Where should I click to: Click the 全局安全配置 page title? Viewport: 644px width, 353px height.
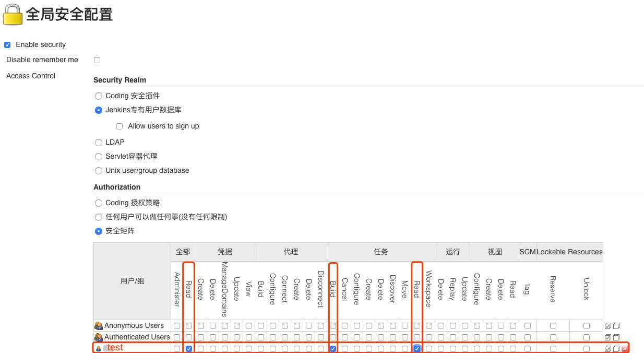pos(69,15)
